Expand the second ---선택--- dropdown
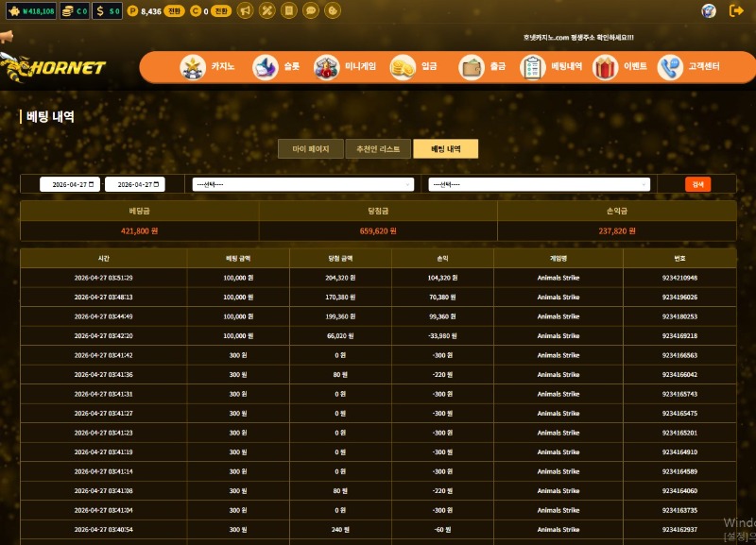 [539, 184]
